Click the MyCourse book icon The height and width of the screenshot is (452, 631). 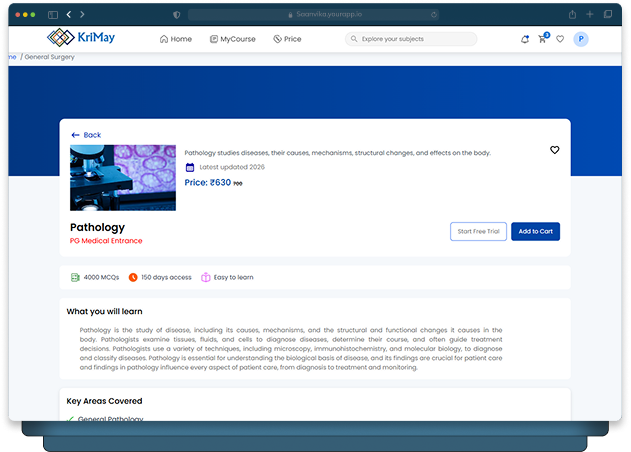click(x=214, y=39)
